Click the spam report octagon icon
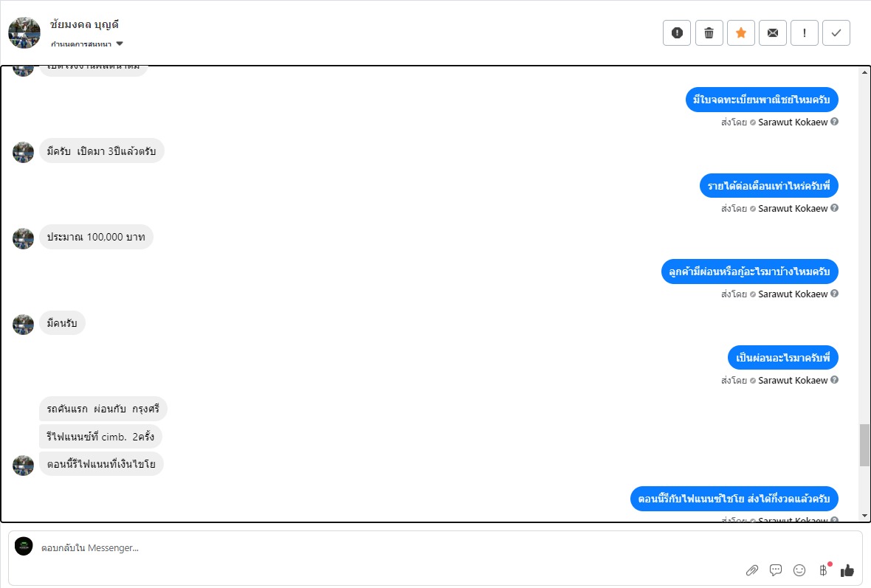Viewport: 871px width, 588px height. click(x=677, y=32)
